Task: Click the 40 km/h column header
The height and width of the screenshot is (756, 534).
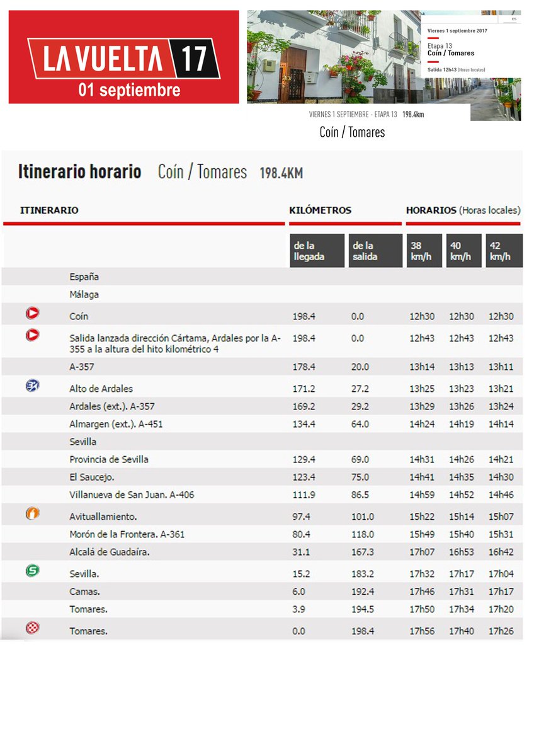Action: [464, 251]
